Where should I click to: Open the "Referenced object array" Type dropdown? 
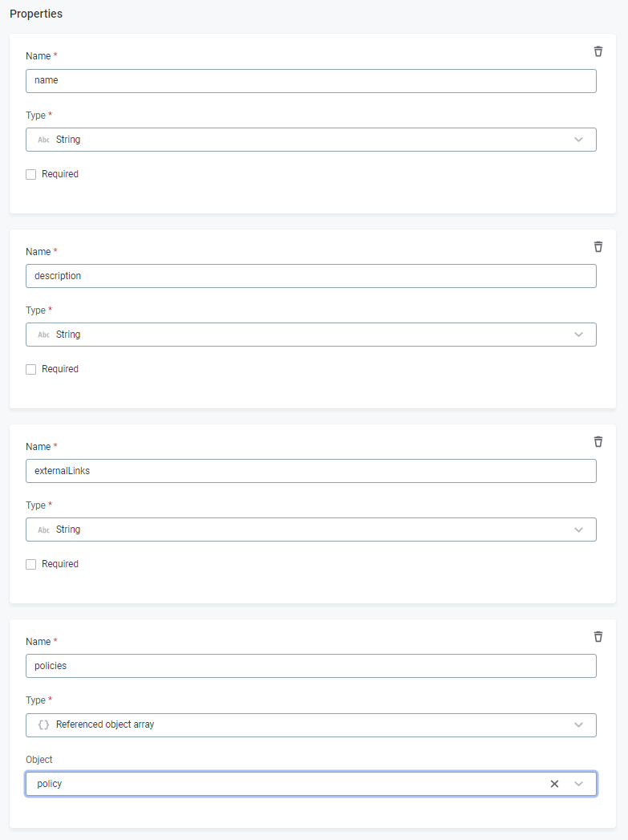point(578,724)
